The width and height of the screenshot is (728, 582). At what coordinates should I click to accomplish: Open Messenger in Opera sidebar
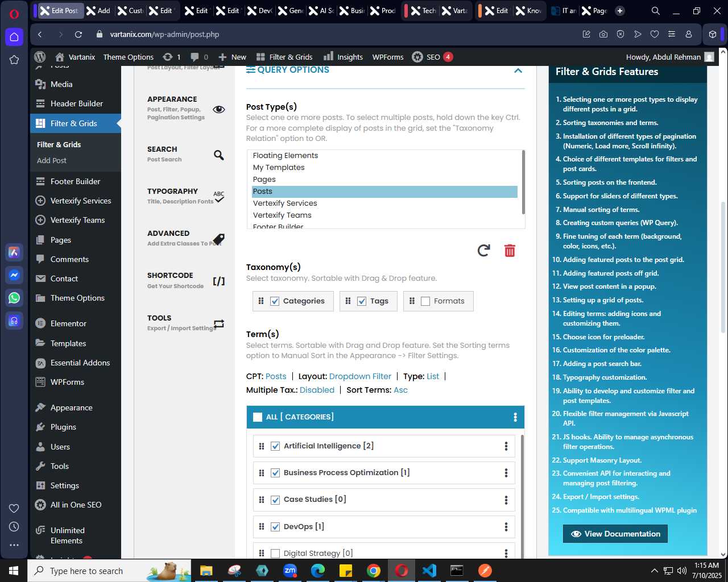[14, 275]
